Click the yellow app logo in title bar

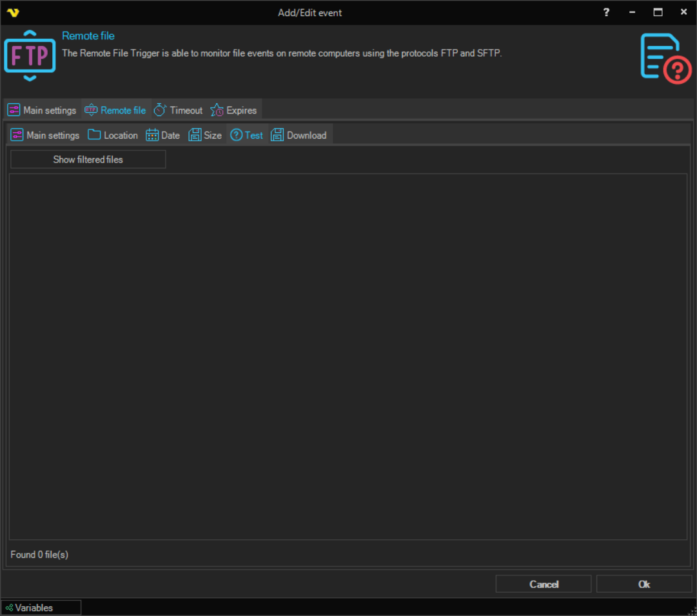tap(12, 12)
